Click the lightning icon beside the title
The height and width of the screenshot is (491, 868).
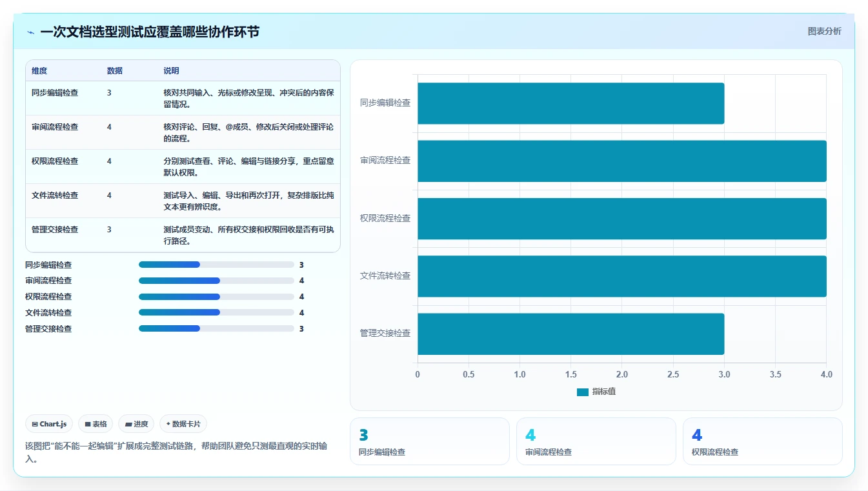coord(30,32)
